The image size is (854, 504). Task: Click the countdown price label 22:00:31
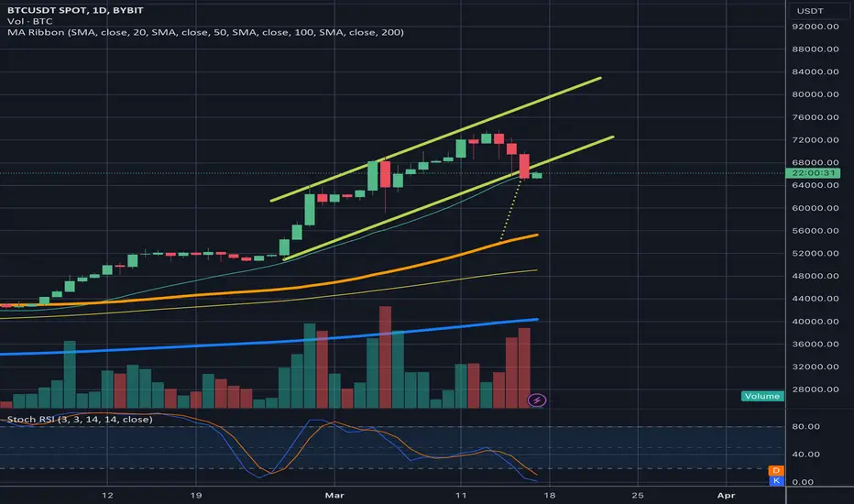[x=813, y=173]
